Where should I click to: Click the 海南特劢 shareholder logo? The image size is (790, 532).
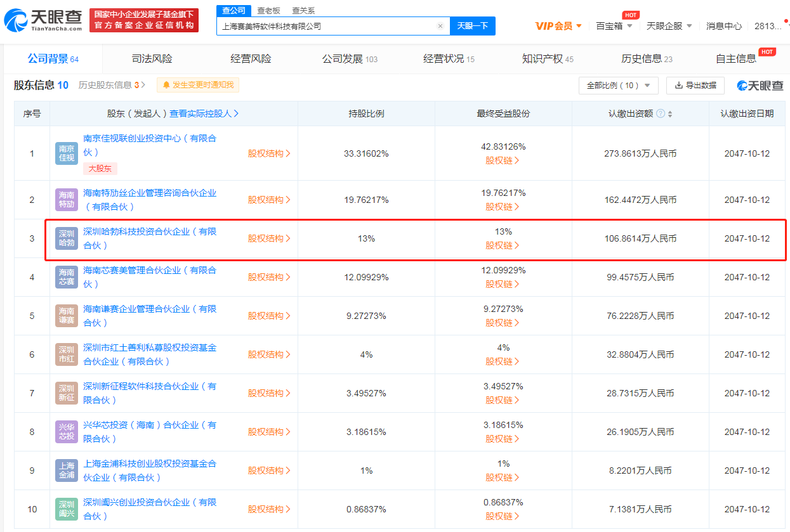(x=66, y=200)
